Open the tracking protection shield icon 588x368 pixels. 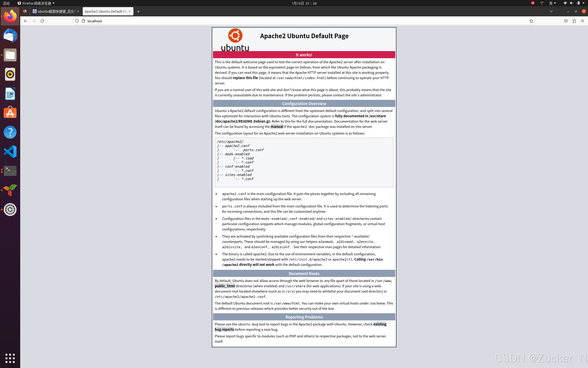click(x=77, y=21)
